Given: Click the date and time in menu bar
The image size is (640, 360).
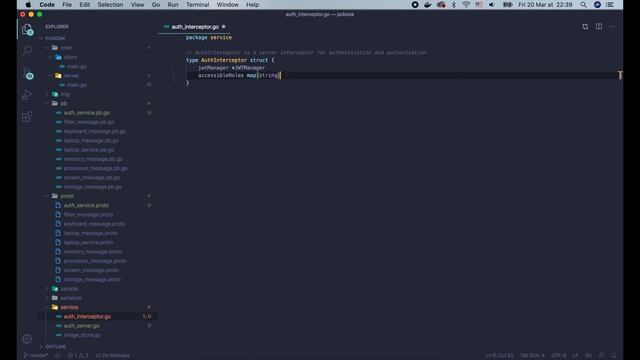Looking at the screenshot, I should (x=545, y=5).
